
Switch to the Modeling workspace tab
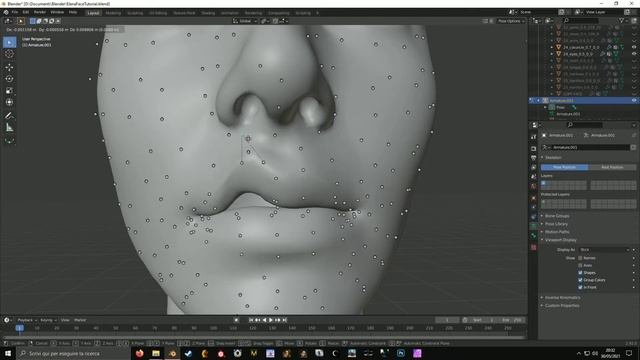113,13
